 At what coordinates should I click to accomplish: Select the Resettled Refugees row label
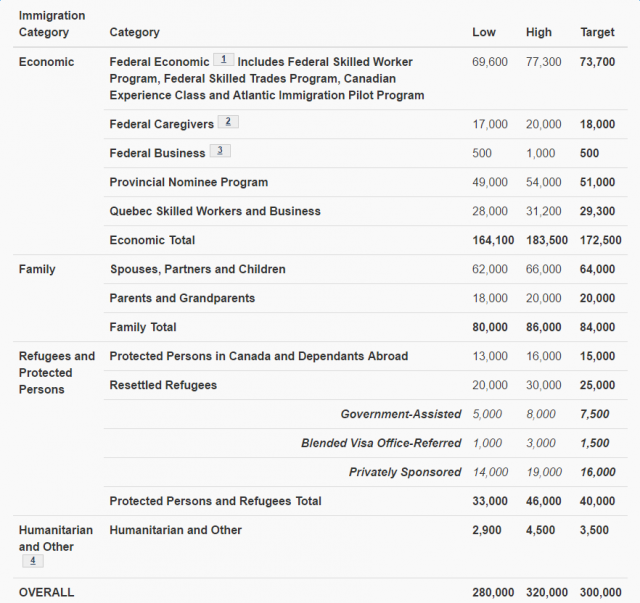tap(163, 385)
